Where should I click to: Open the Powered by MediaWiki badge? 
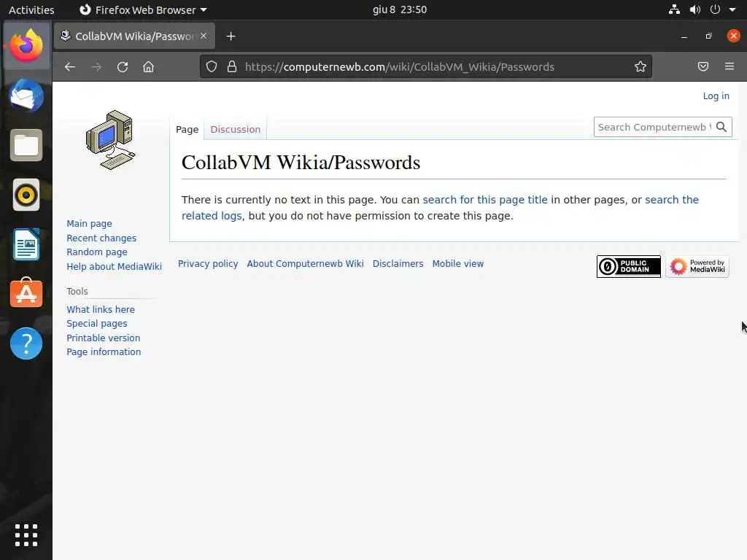coord(697,266)
